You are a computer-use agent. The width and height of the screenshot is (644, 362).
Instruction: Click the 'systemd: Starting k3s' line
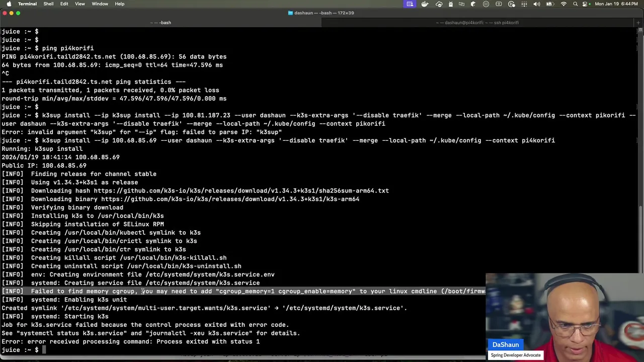coord(55,316)
